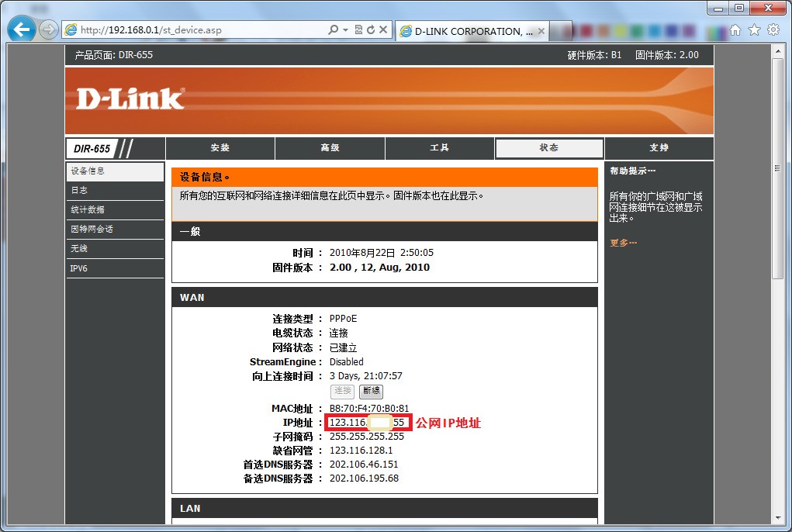Open Favorites with the star icon

[753, 29]
